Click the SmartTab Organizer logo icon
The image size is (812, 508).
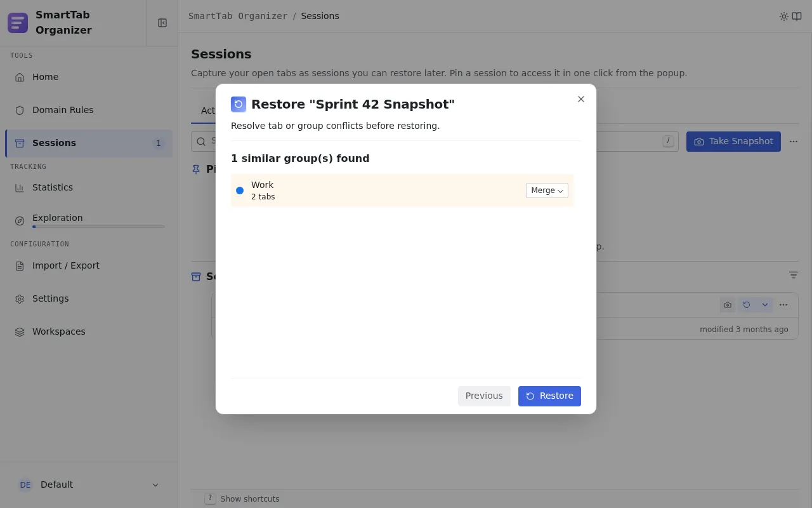[x=18, y=23]
